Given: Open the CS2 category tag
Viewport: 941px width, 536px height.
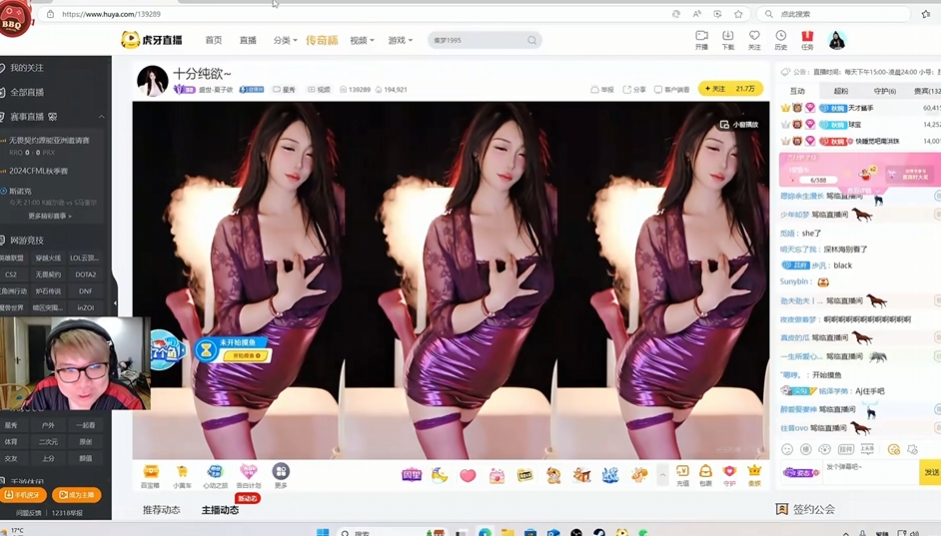Looking at the screenshot, I should point(11,274).
